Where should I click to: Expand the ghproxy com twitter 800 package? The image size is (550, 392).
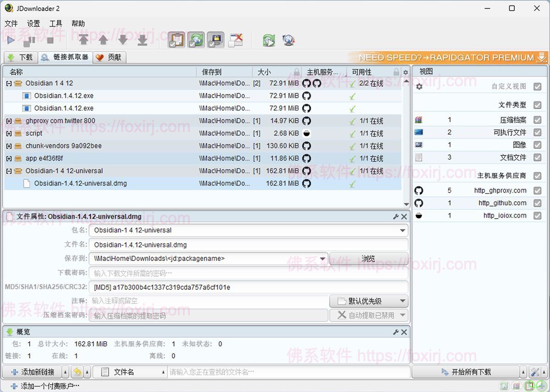click(x=9, y=121)
